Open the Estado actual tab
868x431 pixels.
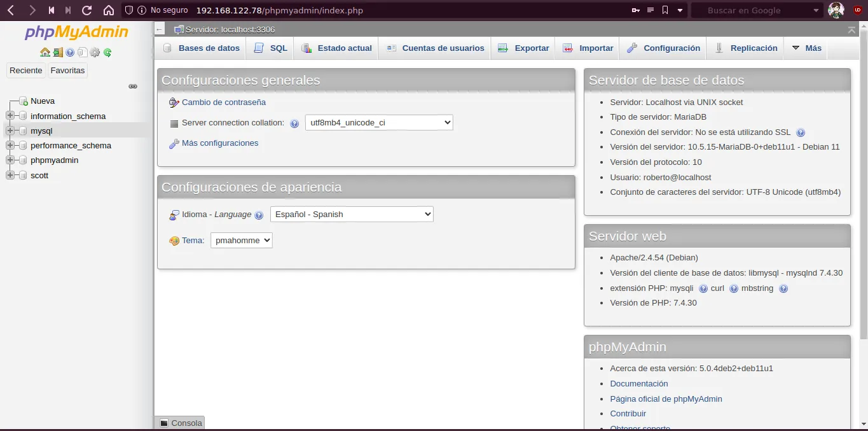336,48
